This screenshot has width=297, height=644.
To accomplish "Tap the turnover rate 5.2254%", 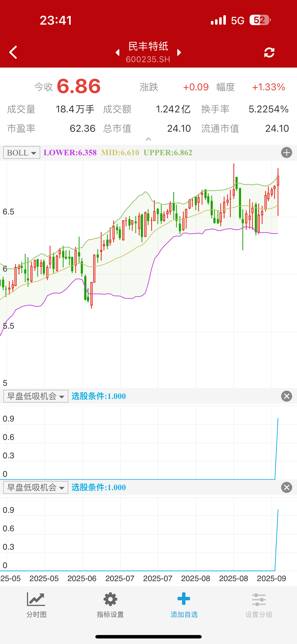I will 269,109.
